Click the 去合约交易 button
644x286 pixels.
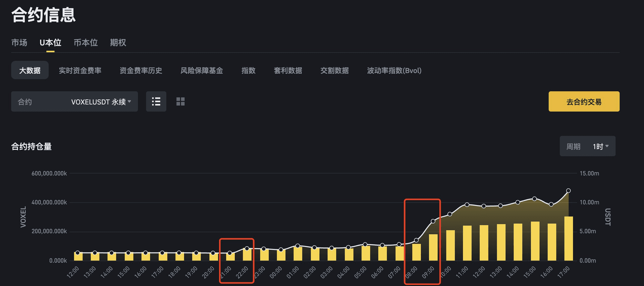click(584, 102)
